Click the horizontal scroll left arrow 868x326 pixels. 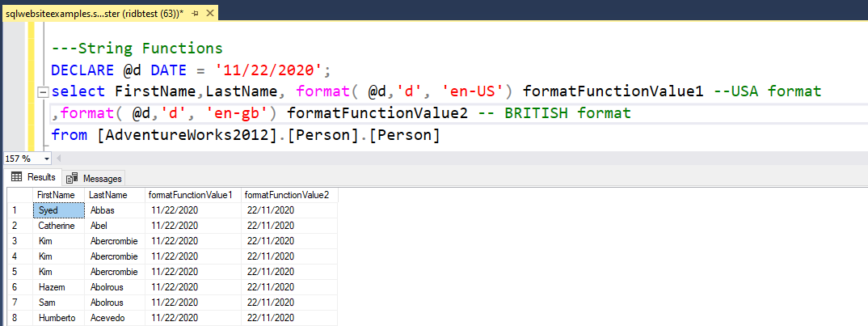click(59, 159)
